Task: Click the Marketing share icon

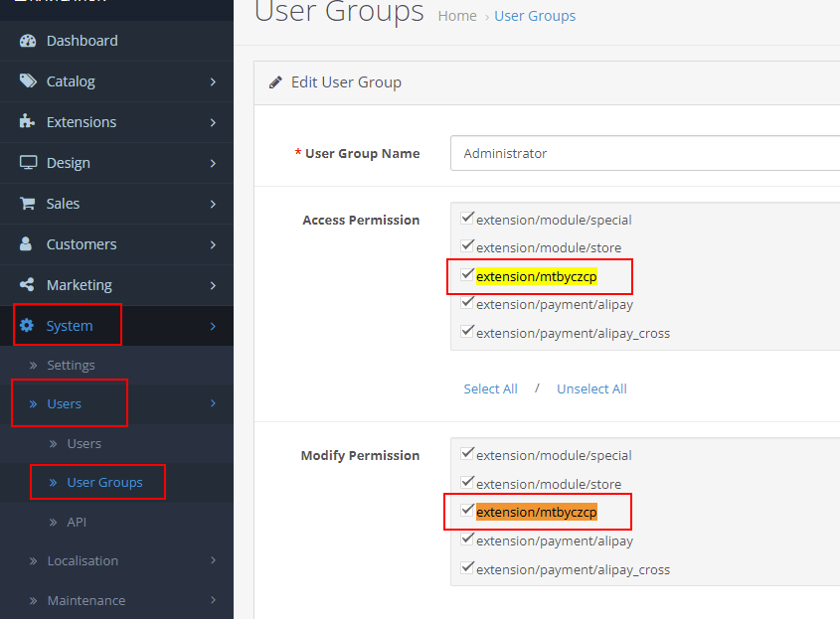Action: click(28, 285)
